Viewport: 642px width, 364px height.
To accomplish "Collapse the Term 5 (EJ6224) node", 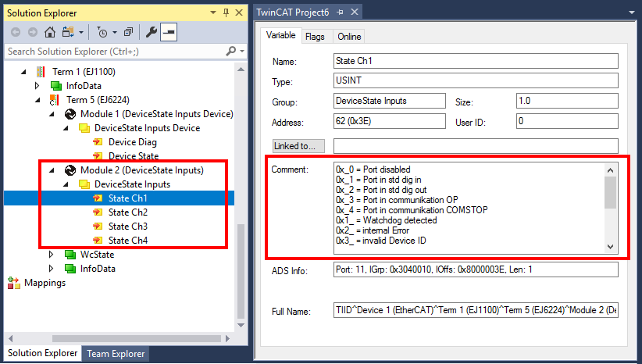I will coord(38,100).
